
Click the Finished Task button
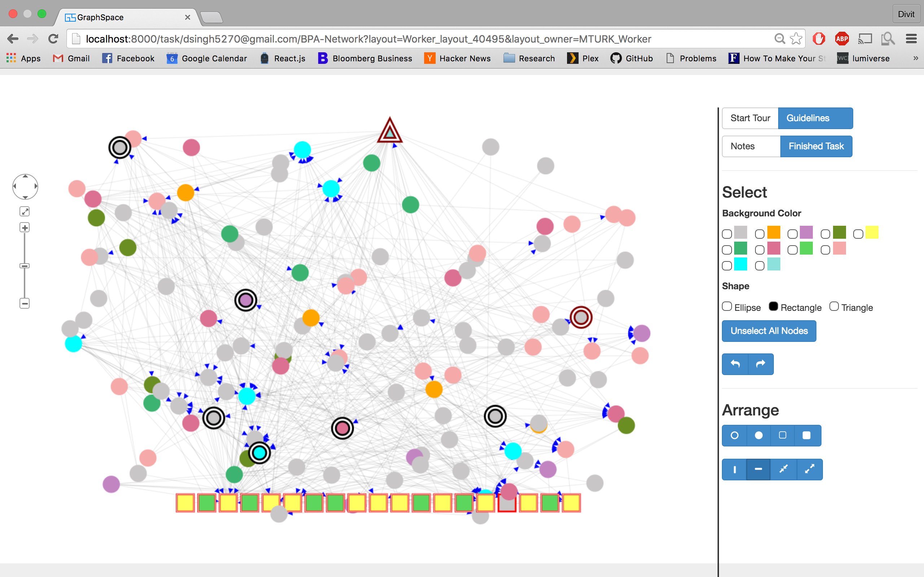(816, 146)
